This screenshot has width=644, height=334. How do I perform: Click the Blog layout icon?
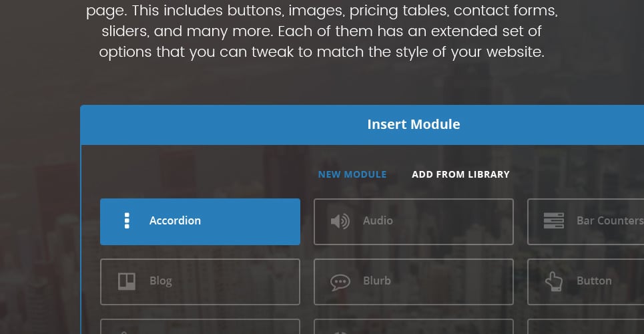127,281
